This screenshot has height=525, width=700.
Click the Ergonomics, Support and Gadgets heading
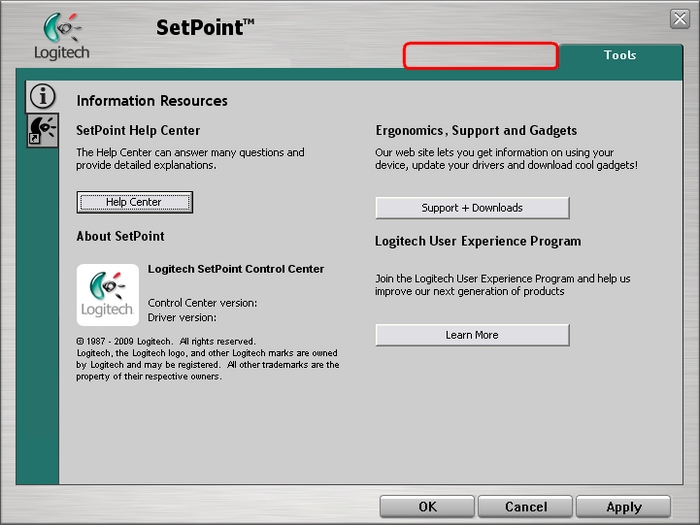(x=476, y=131)
